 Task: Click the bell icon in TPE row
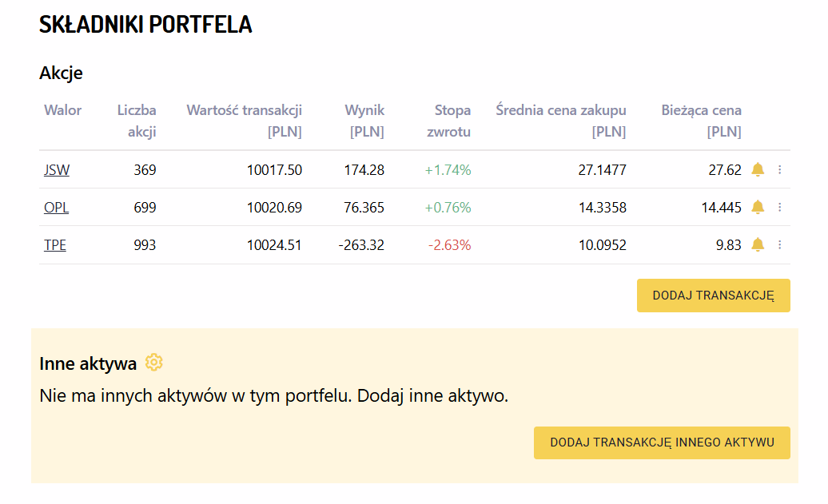(x=758, y=244)
